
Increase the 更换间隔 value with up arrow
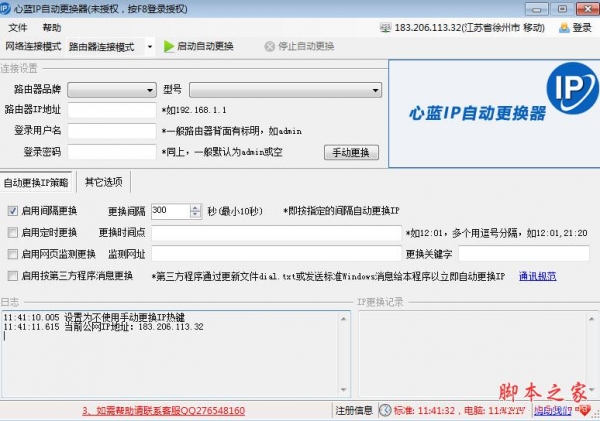coord(195,208)
